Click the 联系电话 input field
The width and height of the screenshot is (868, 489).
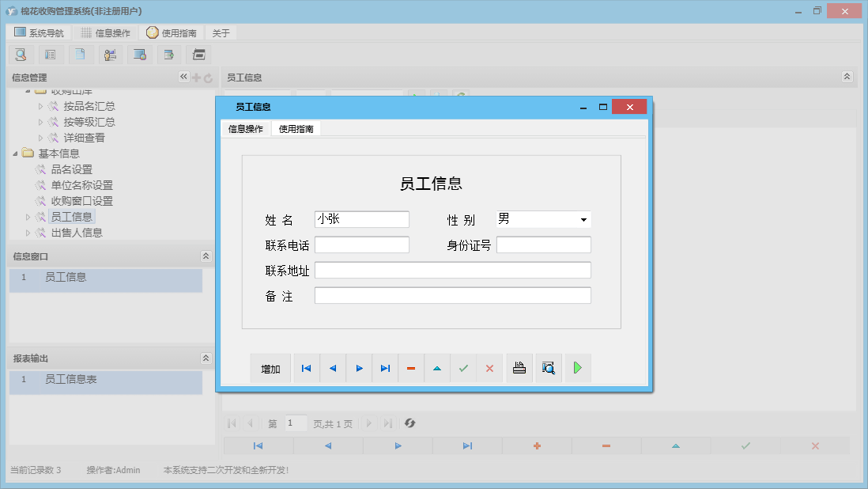(361, 244)
